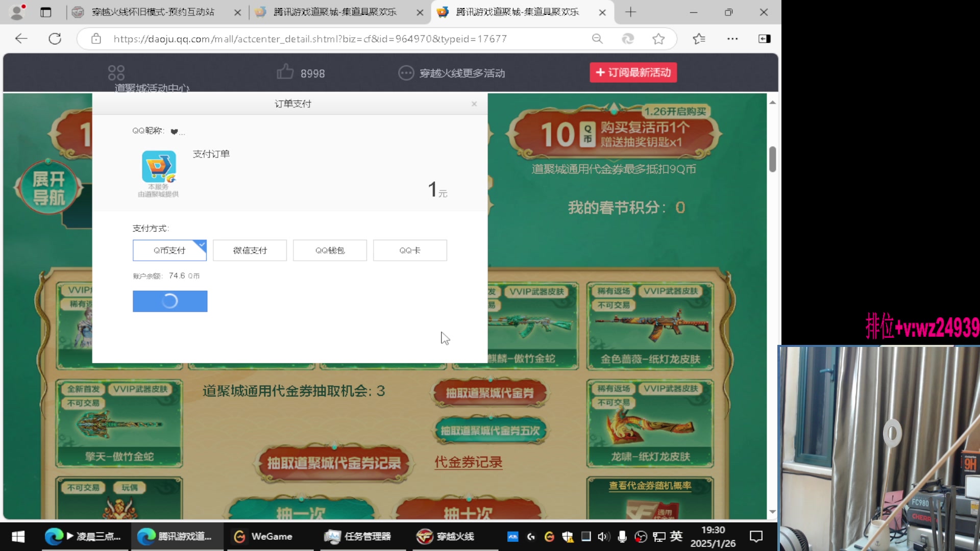This screenshot has width=980, height=551.
Task: Open the browser profile avatar
Action: click(17, 12)
